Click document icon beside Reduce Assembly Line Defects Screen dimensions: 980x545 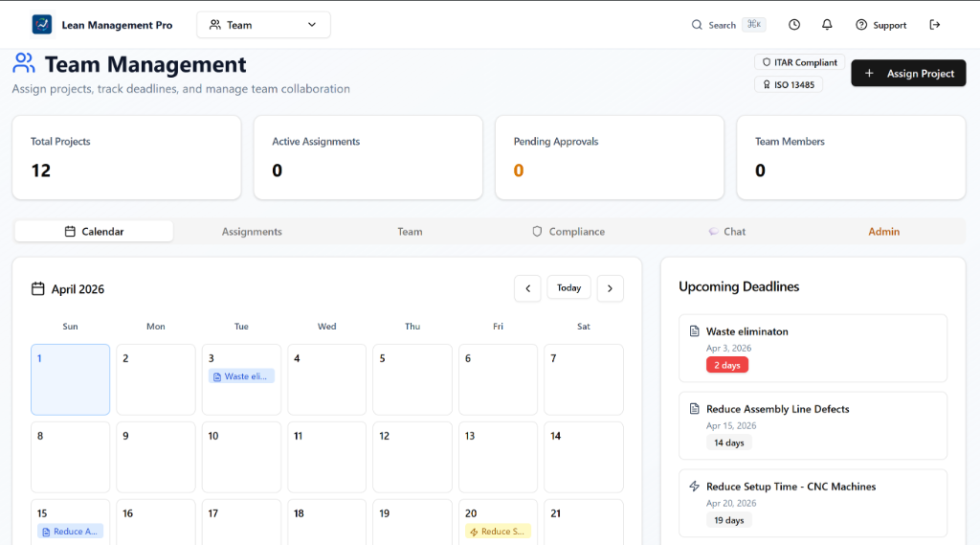[694, 409]
